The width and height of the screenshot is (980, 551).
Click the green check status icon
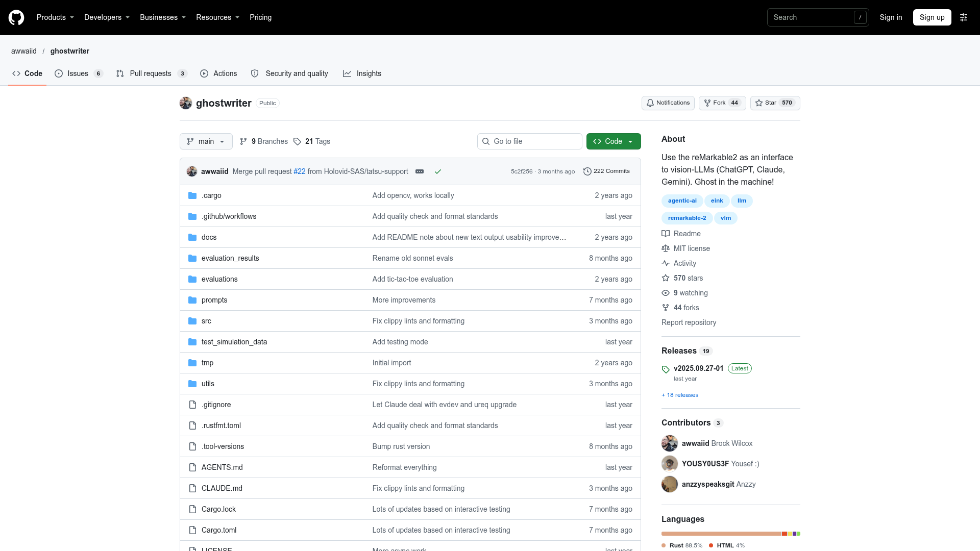point(437,171)
